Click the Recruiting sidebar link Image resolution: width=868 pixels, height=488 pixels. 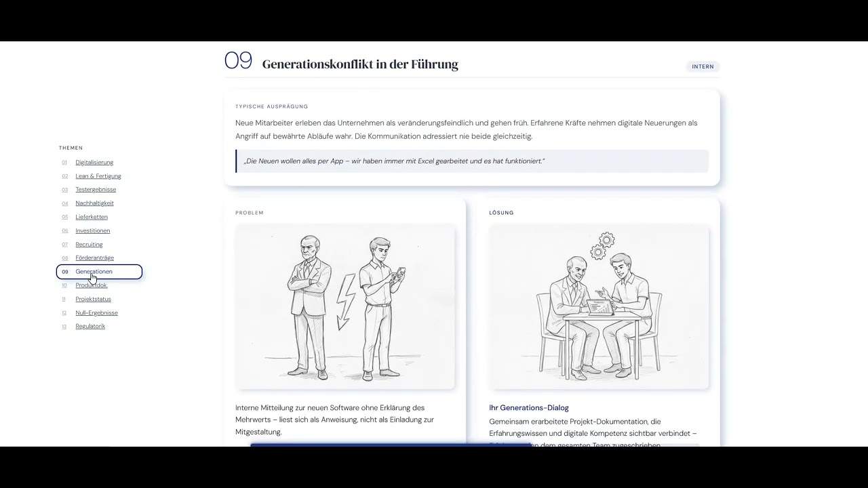(89, 245)
